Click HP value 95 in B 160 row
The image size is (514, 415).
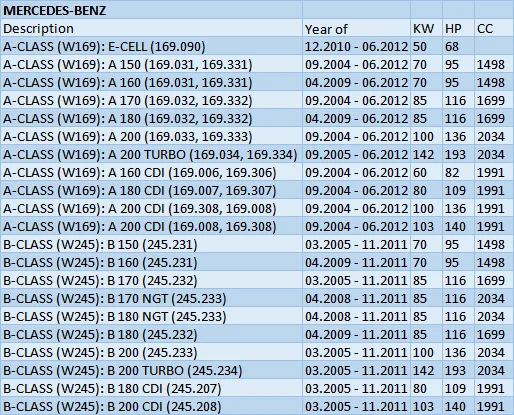pos(458,262)
